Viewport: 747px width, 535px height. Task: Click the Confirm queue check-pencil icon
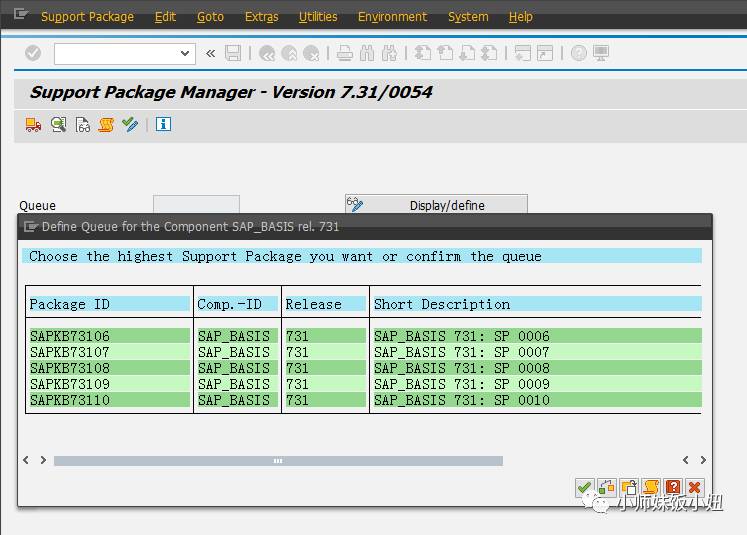pyautogui.click(x=130, y=125)
